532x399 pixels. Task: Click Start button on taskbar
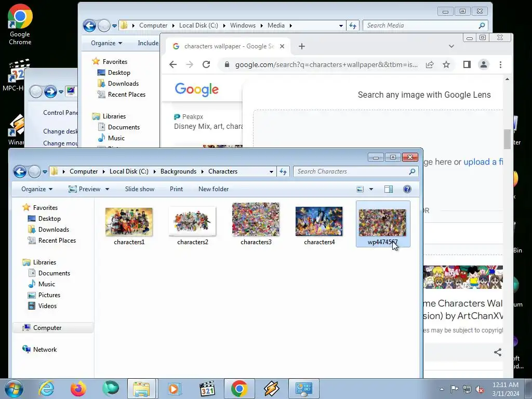point(14,389)
